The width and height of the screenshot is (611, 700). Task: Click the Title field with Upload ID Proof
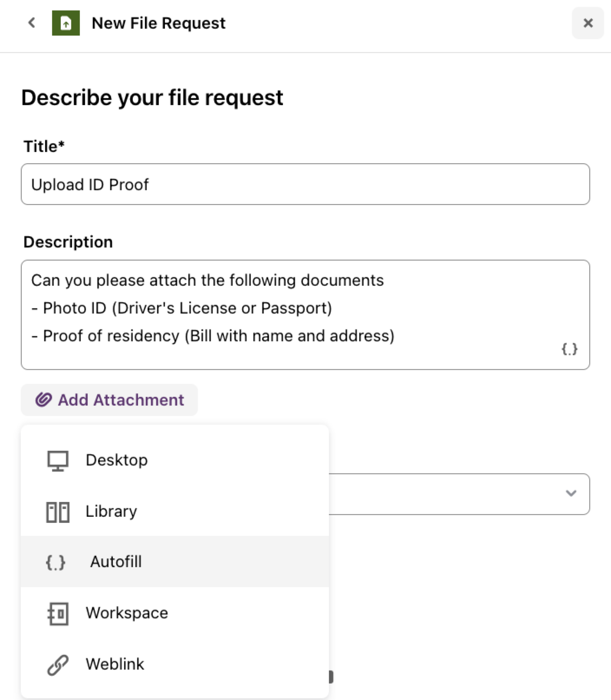(x=305, y=184)
